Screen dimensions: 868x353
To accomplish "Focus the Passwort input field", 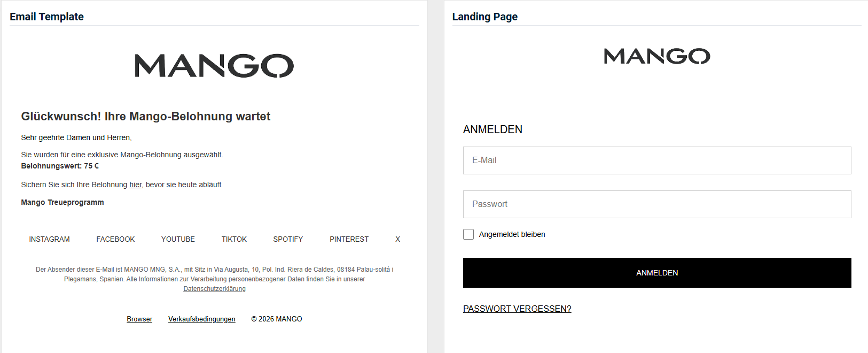I will [656, 204].
